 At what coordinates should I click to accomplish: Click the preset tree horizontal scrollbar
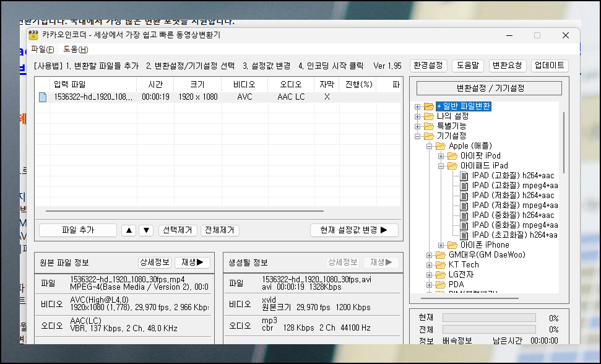coord(470,298)
